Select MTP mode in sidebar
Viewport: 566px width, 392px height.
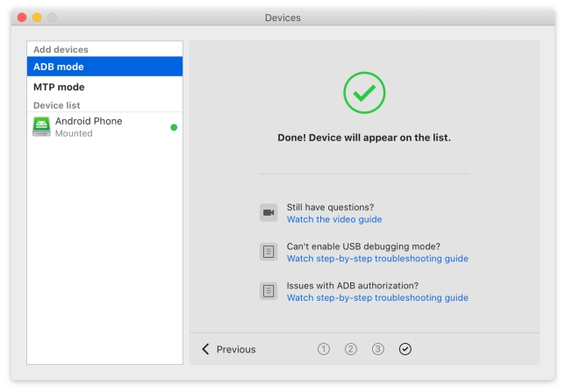[104, 87]
